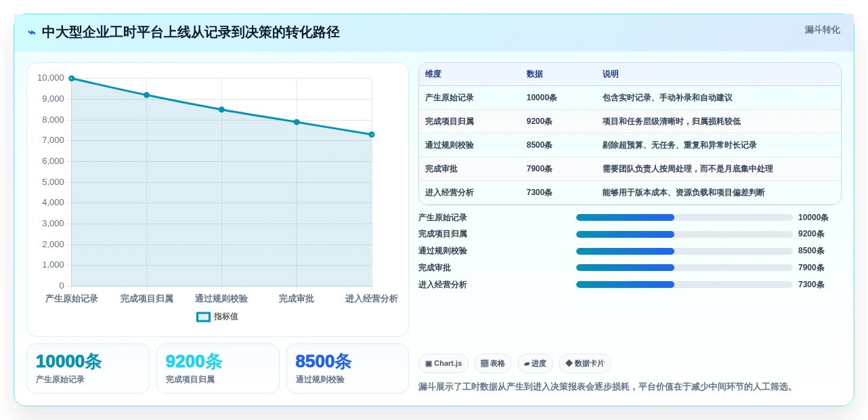
Task: Click the lightning icon beside the title
Action: [x=32, y=33]
